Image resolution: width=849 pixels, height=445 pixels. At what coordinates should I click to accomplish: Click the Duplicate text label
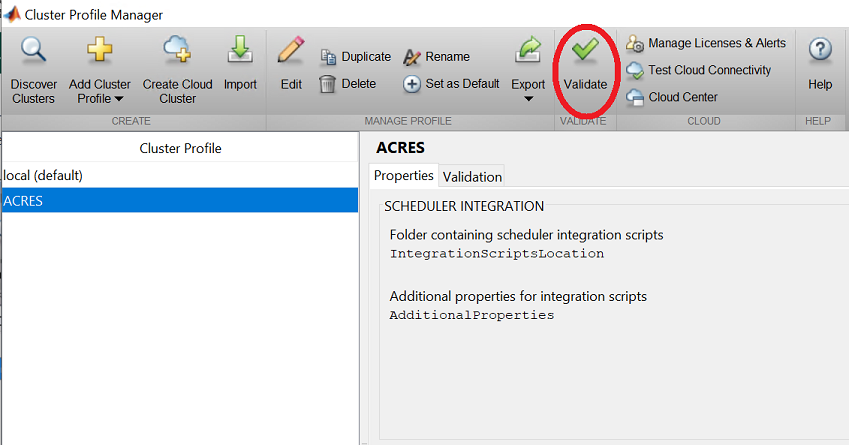click(366, 57)
